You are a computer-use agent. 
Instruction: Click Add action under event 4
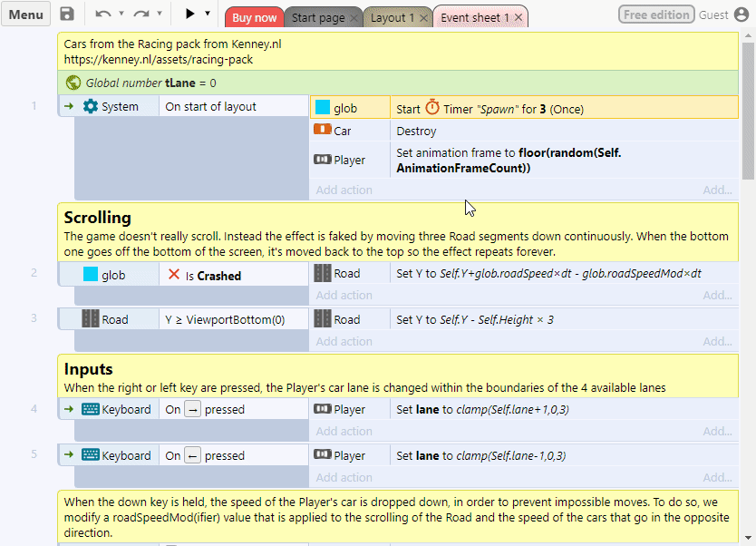(344, 431)
